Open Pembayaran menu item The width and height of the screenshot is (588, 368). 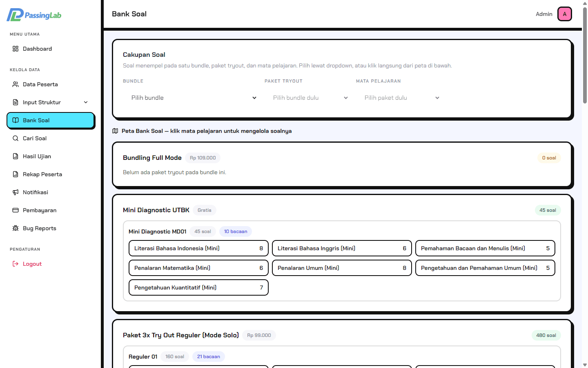[51, 210]
